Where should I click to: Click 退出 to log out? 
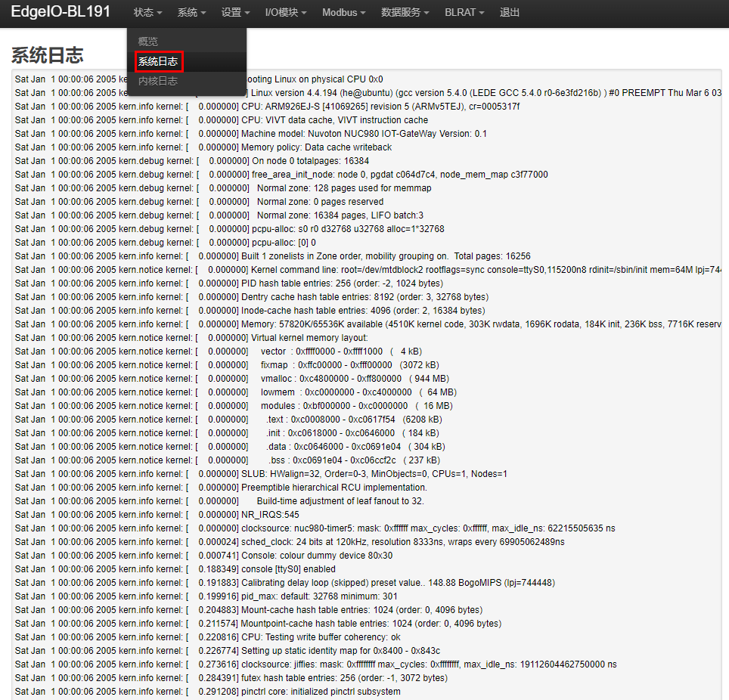pos(510,13)
